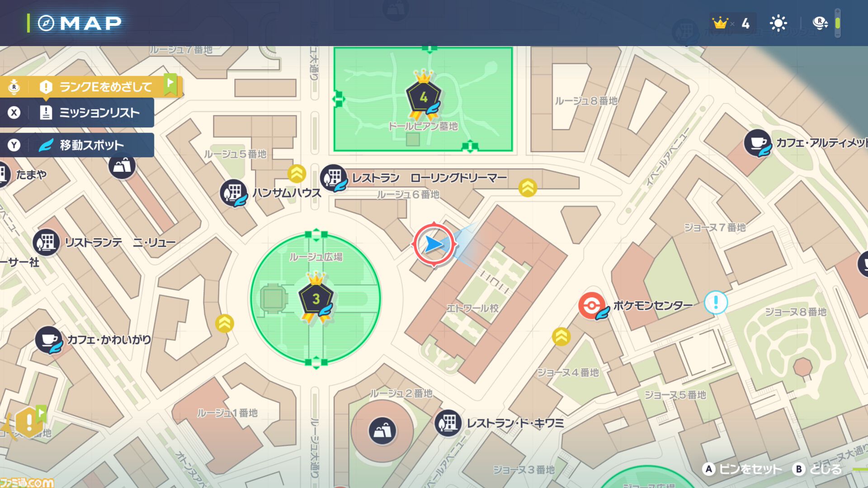
Task: Click the ルージュ1番地 district label
Action: pyautogui.click(x=227, y=413)
